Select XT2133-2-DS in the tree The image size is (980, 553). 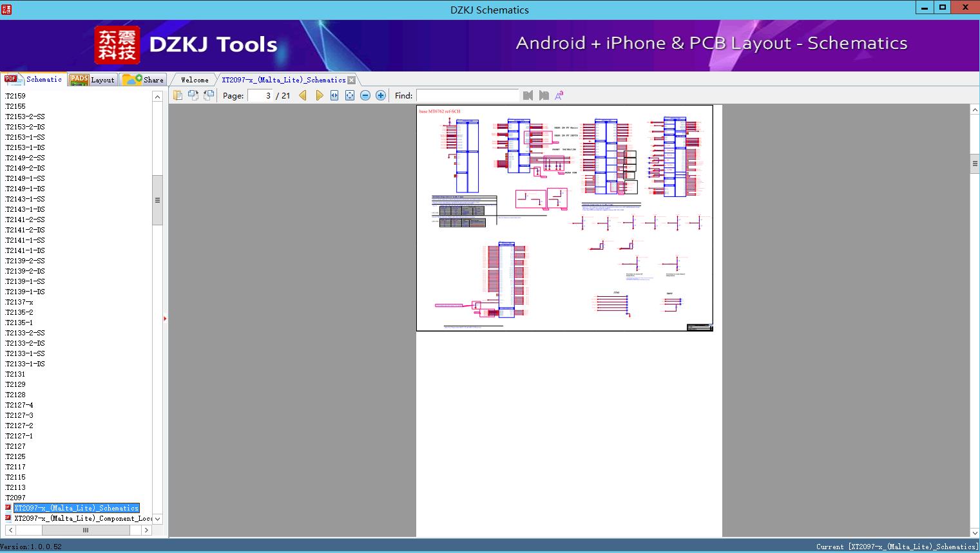tap(24, 343)
